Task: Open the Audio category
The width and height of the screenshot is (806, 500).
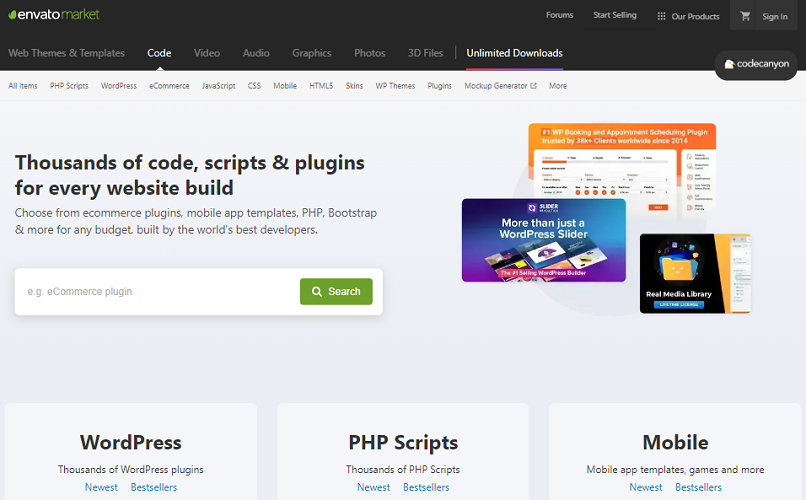Action: [x=256, y=53]
